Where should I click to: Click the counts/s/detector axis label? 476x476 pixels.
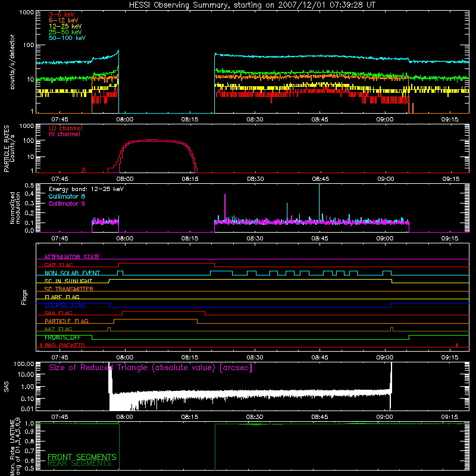click(x=12, y=62)
